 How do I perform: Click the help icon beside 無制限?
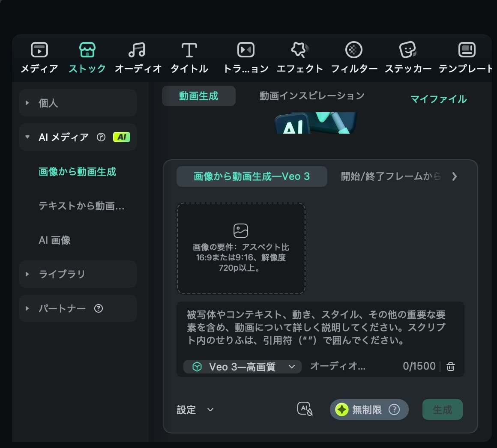pos(394,409)
